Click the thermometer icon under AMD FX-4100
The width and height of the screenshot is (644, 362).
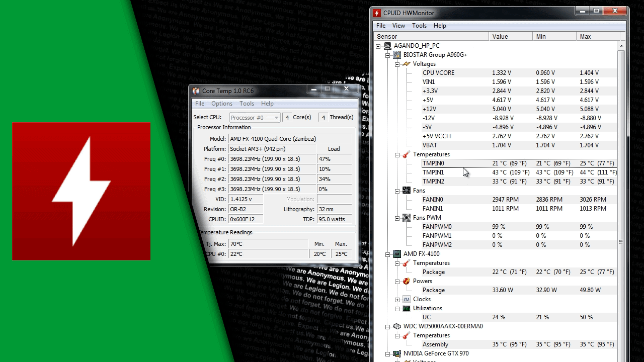click(x=407, y=263)
